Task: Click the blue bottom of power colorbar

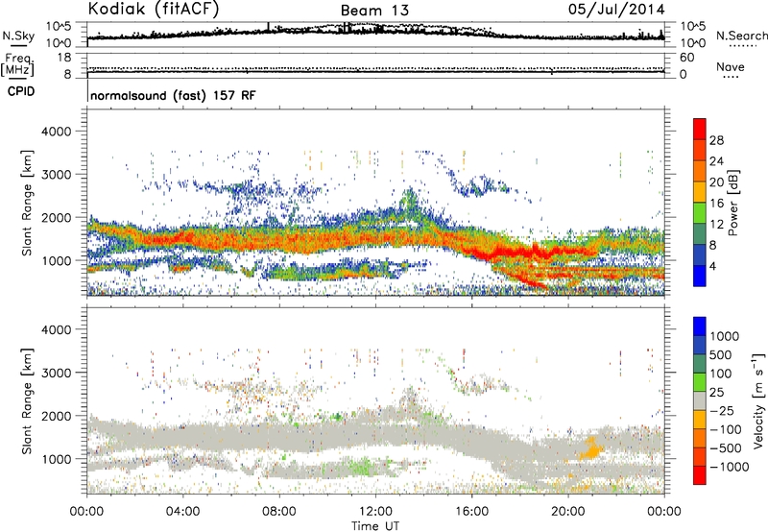Action: click(x=700, y=276)
